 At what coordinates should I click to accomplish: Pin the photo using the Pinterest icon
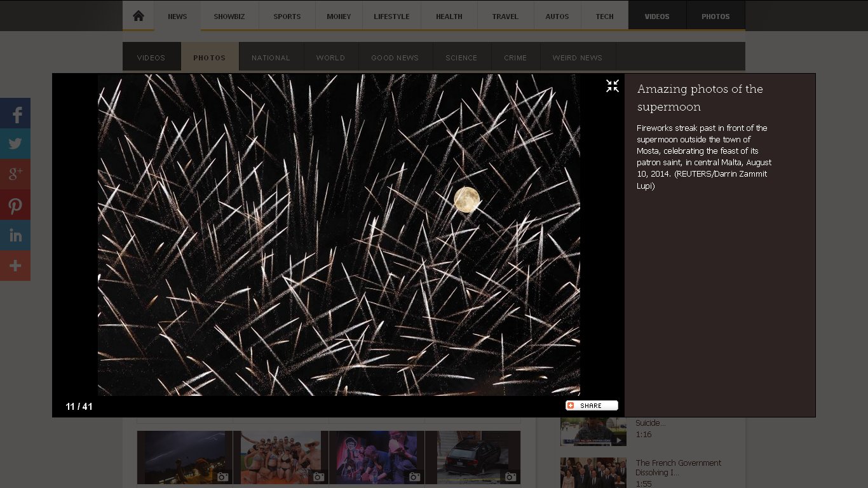point(15,205)
